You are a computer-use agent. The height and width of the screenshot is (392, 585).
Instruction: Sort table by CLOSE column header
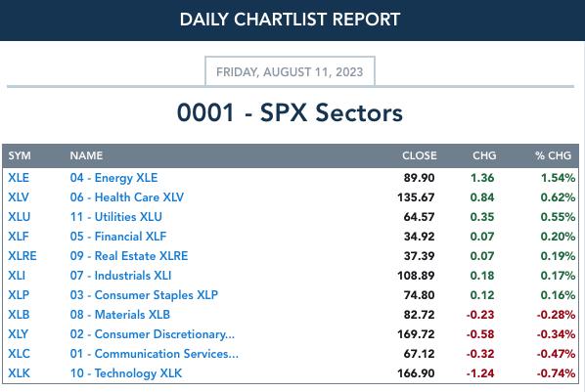(x=420, y=155)
